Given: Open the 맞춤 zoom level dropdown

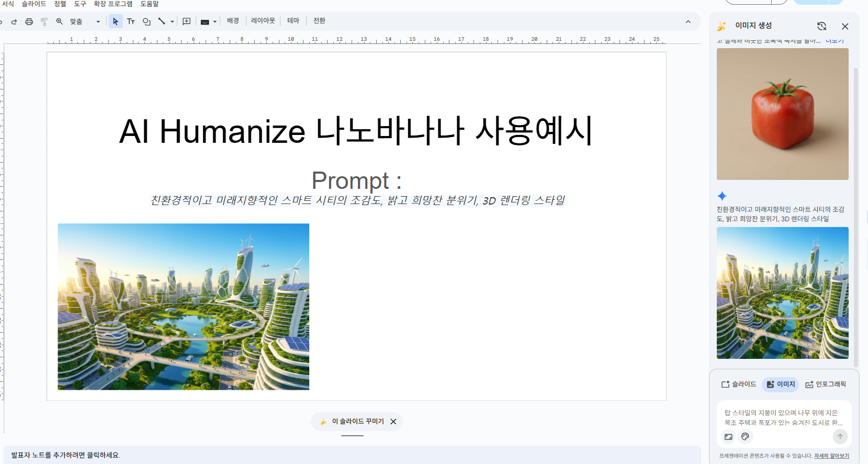Looking at the screenshot, I should [x=85, y=21].
